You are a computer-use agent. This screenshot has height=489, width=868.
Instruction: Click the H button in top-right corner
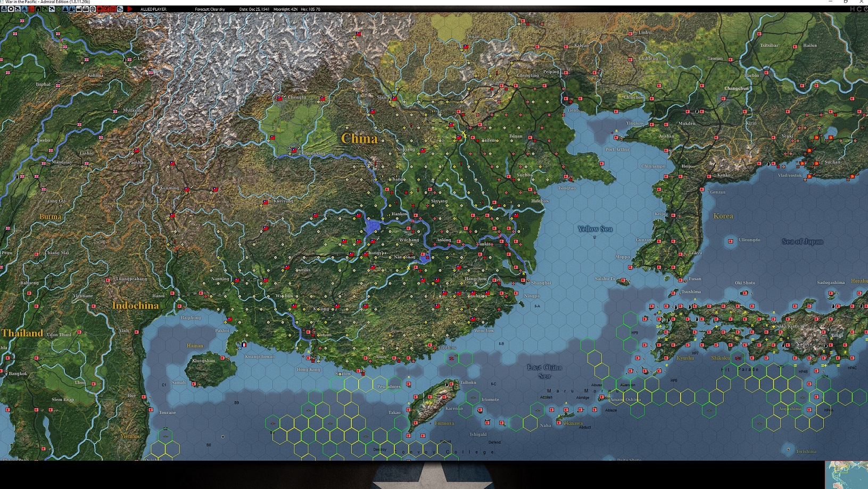pos(853,9)
